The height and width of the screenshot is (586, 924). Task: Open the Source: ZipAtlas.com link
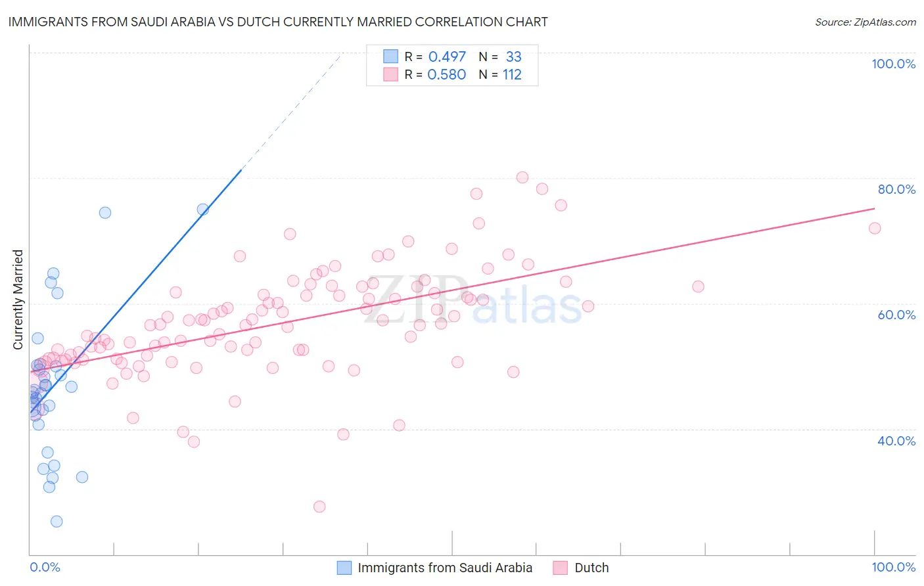pyautogui.click(x=866, y=22)
